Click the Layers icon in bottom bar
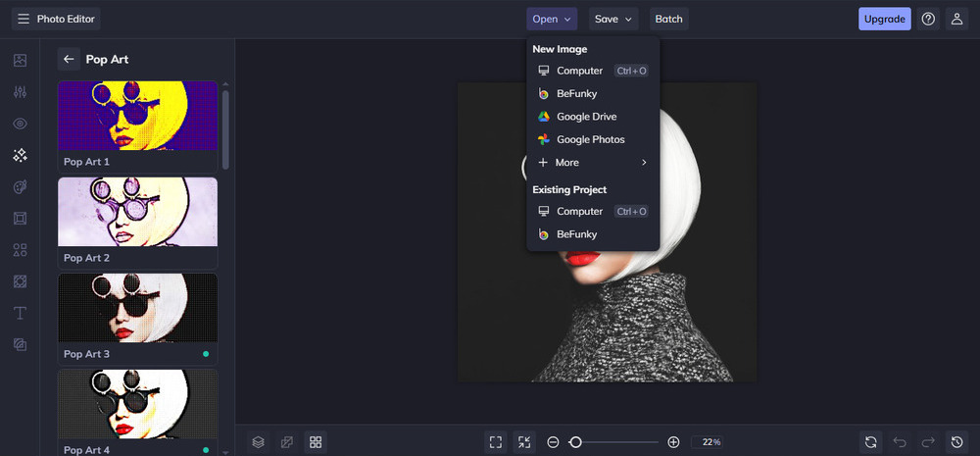Viewport: 980px width, 456px height. [x=258, y=442]
